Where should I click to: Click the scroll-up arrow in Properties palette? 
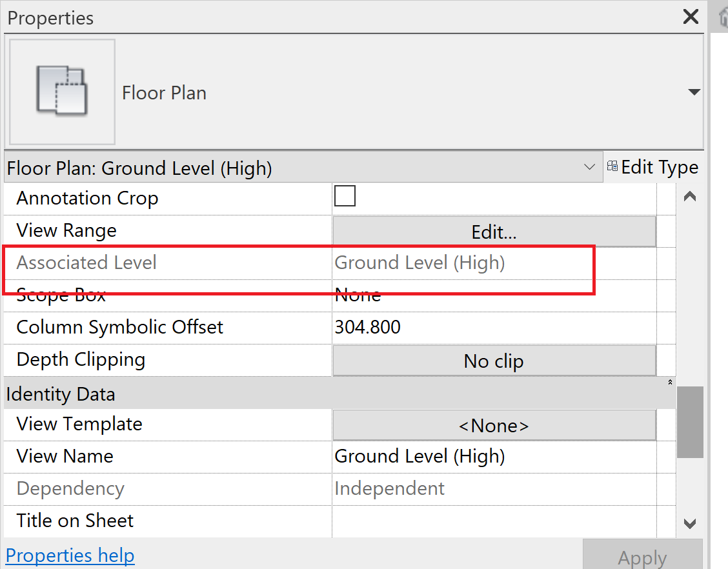[x=689, y=195]
